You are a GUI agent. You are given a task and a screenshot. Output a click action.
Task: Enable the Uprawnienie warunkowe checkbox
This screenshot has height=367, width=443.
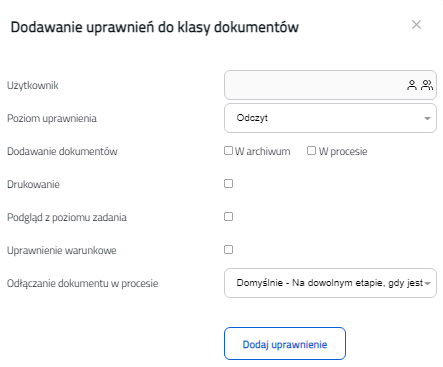click(x=228, y=250)
